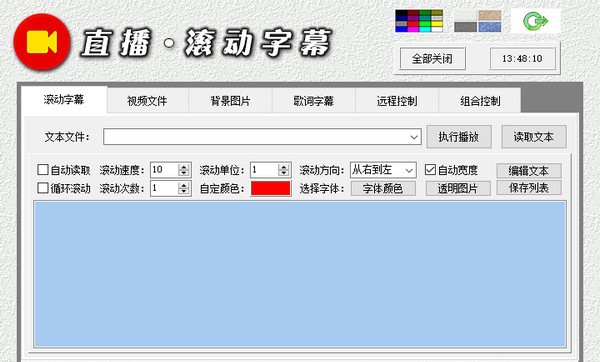Decrease 滚动速度 with down arrow

point(184,173)
